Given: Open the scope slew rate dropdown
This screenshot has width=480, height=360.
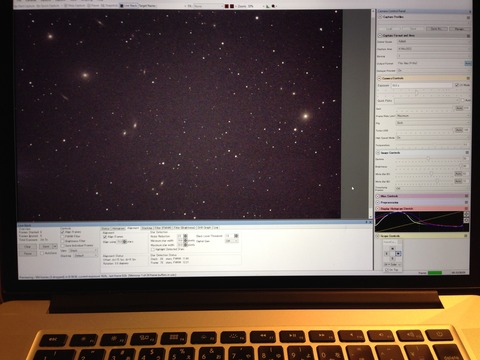Looking at the screenshot, I should click(x=393, y=265).
